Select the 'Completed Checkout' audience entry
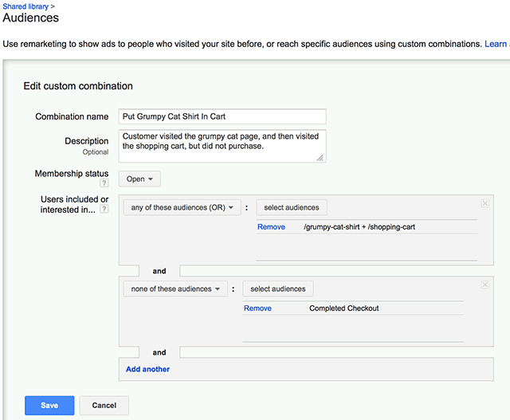The image size is (510, 420). pyautogui.click(x=343, y=308)
